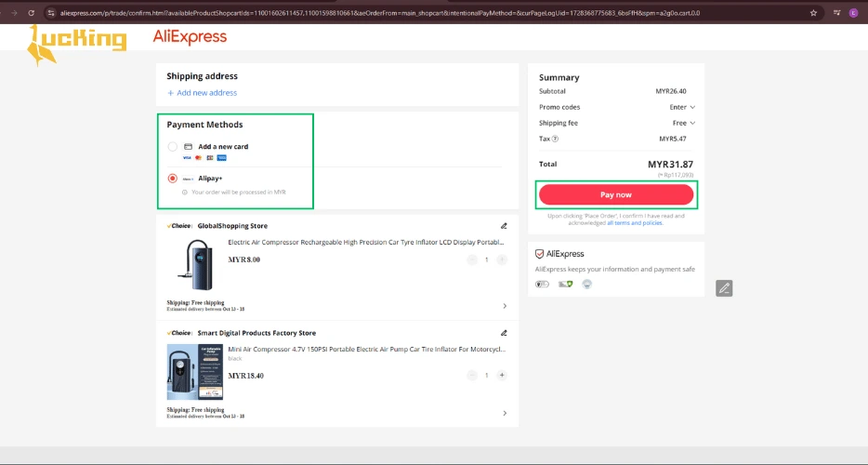868x465 pixels.
Task: Open the GlobalShopping Store name
Action: [x=232, y=226]
